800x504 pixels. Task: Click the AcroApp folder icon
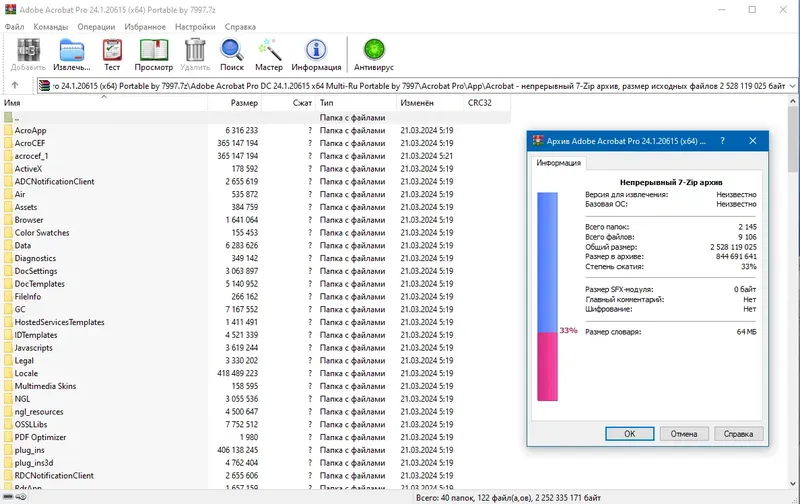8,130
